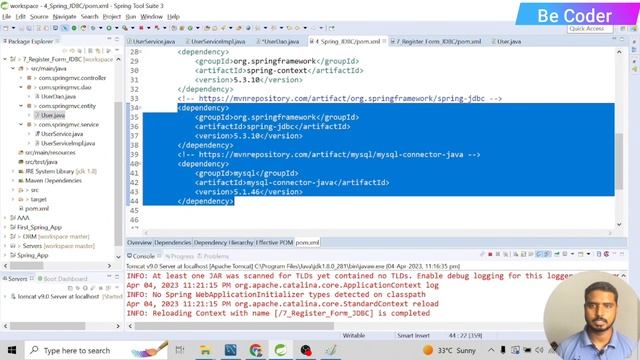Show hidden system tray icons chevron
Screen dimensions: 640x360
pyautogui.click(x=491, y=350)
